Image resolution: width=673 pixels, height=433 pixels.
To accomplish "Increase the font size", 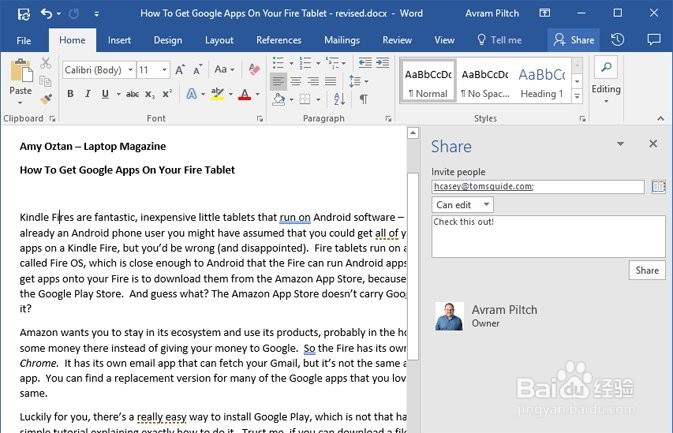I will click(x=180, y=70).
